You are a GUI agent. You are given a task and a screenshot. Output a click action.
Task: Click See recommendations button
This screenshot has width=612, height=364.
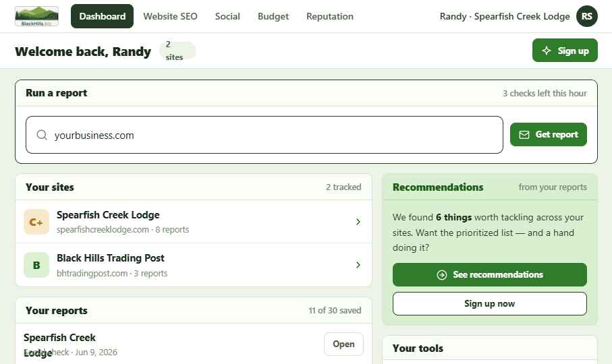(x=489, y=275)
